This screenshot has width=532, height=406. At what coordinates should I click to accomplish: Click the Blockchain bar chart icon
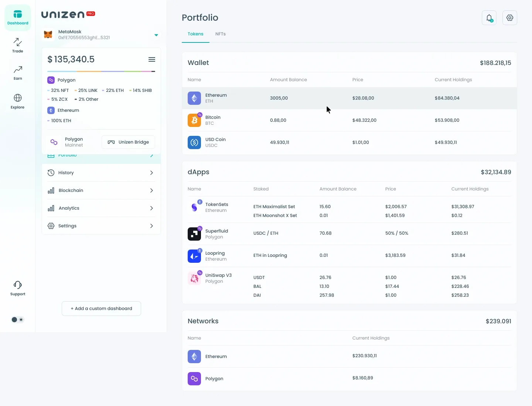[x=51, y=190]
